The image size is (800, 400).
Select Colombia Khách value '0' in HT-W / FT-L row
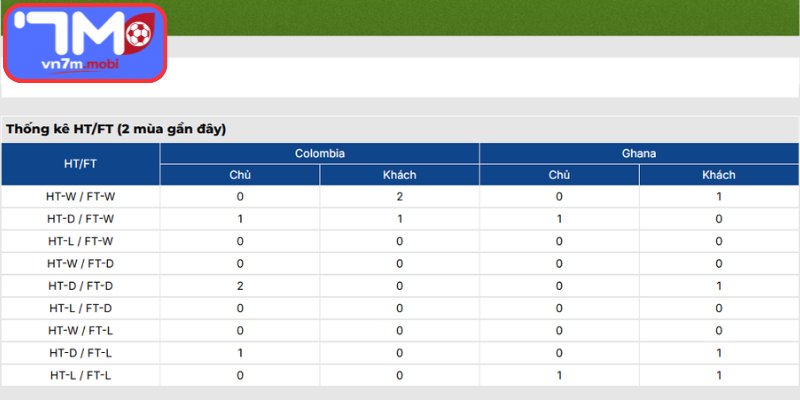(399, 331)
